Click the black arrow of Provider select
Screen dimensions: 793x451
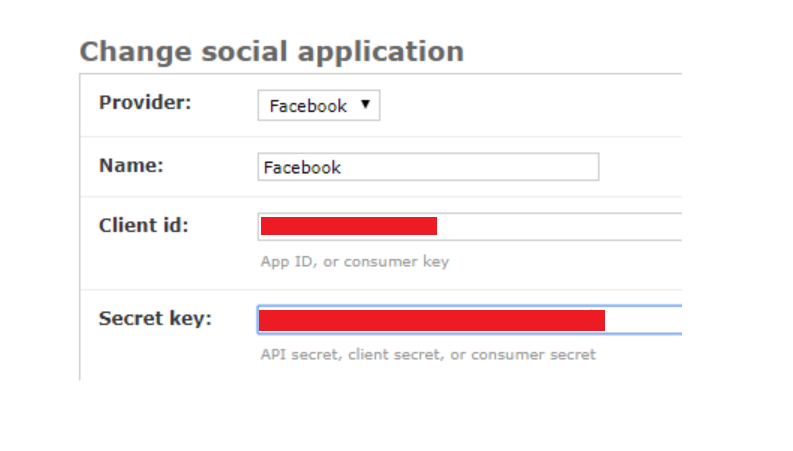tap(365, 104)
